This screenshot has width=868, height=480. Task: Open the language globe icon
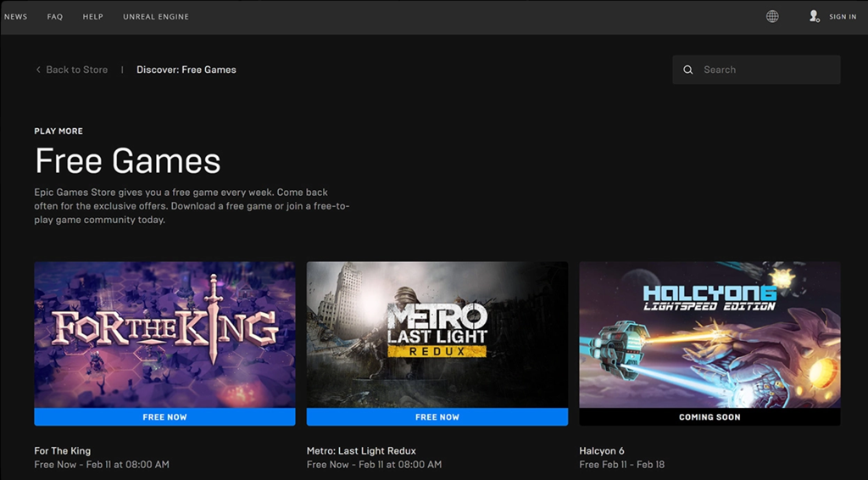click(x=772, y=17)
